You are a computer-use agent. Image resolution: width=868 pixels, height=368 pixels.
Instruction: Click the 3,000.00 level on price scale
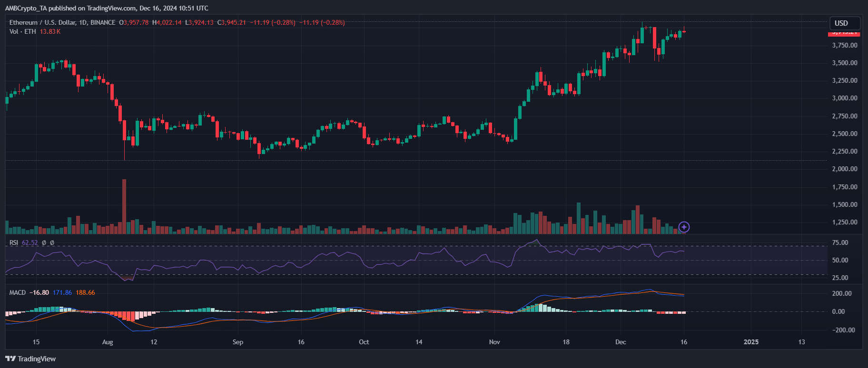(844, 98)
